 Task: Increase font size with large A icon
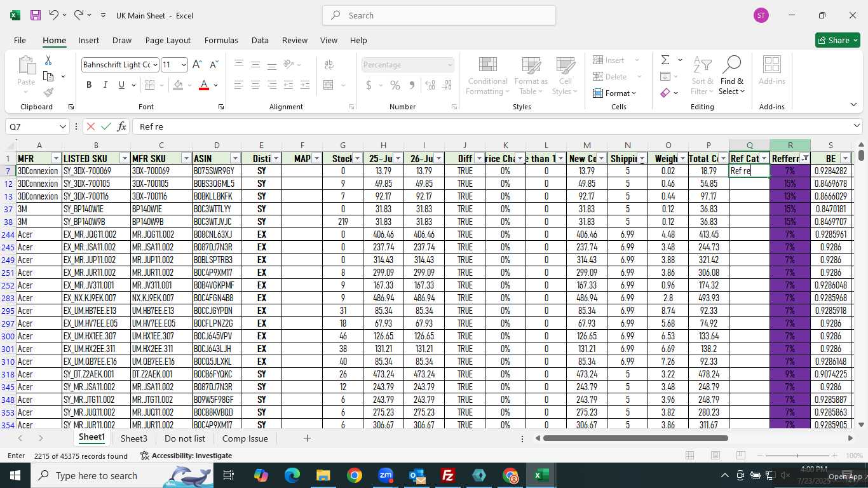pyautogui.click(x=197, y=64)
